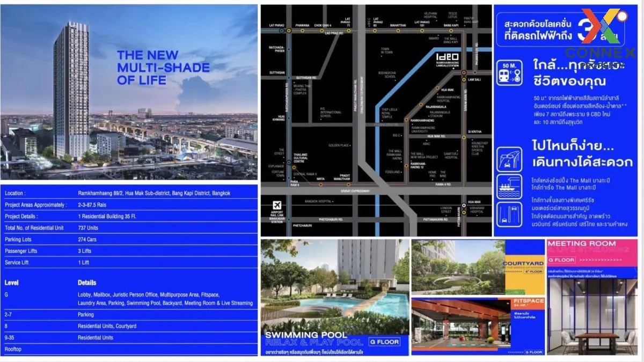Select the road lanes driving icon
The image size is (644, 362).
point(509,213)
